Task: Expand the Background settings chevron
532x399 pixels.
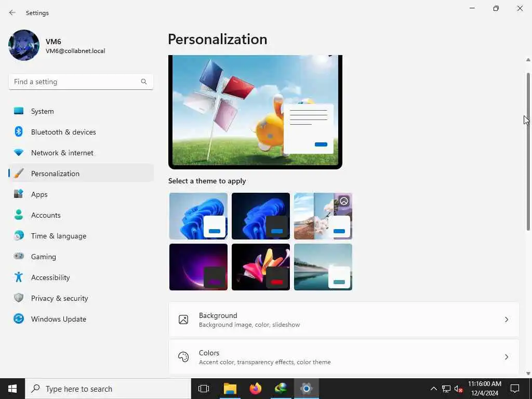Action: tap(506, 320)
